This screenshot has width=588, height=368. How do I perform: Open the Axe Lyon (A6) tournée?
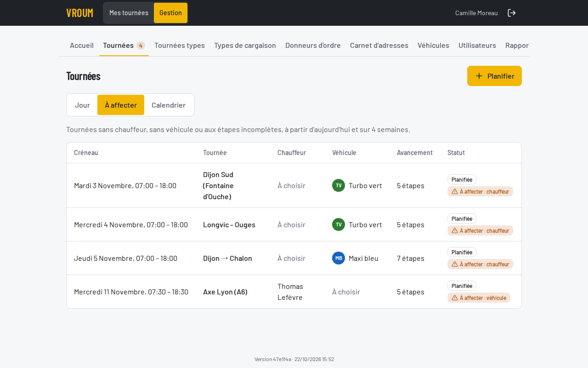225,292
